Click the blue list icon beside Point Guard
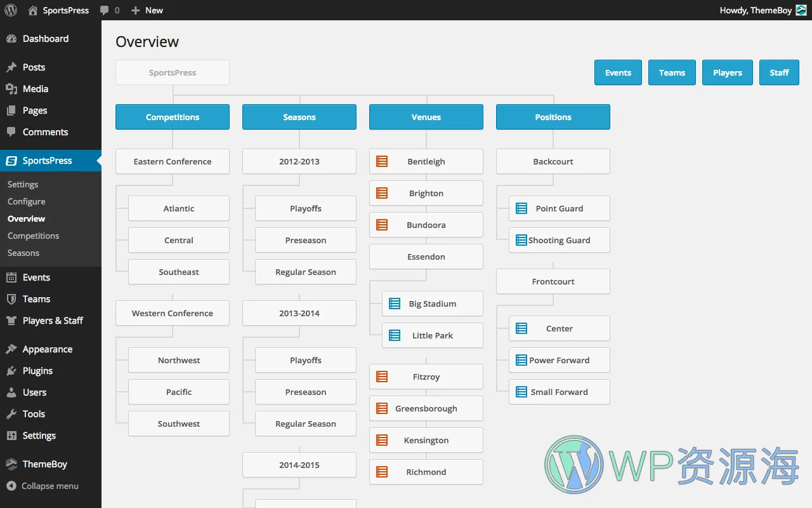The width and height of the screenshot is (812, 508). click(x=521, y=208)
